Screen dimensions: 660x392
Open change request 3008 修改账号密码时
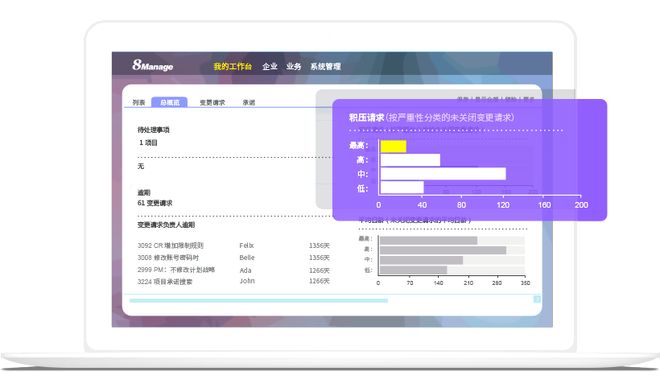(168, 257)
